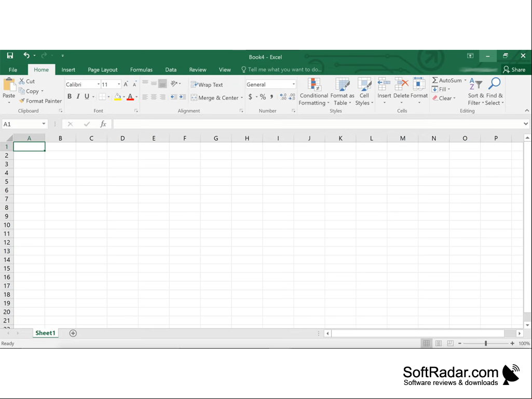Expand the formula bar with the chevron

coord(526,124)
